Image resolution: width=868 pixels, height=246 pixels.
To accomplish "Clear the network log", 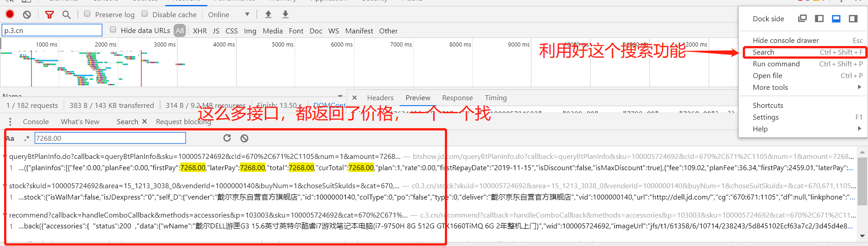I will point(27,14).
